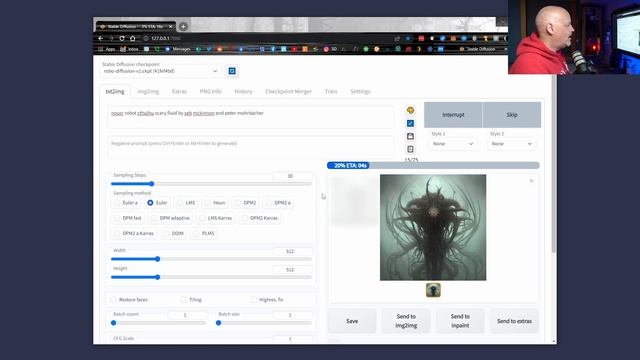Viewport: 640px width, 360px height.
Task: Switch to the Extras tab
Action: 179,91
